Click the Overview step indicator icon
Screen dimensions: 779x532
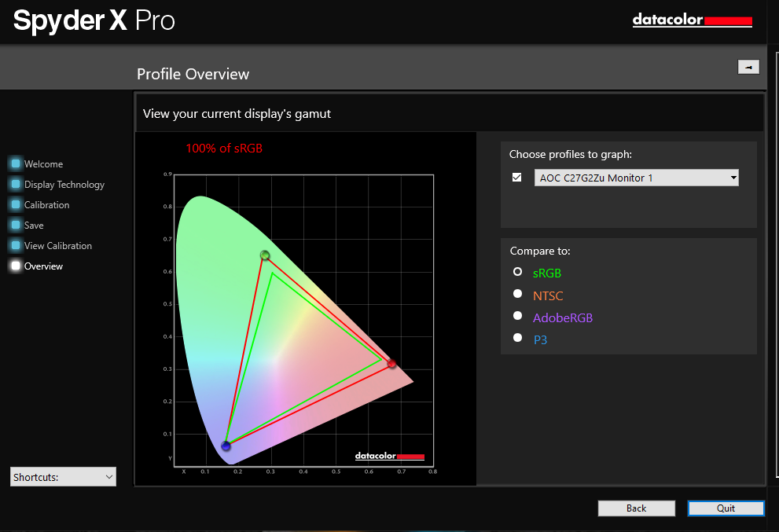click(x=15, y=266)
